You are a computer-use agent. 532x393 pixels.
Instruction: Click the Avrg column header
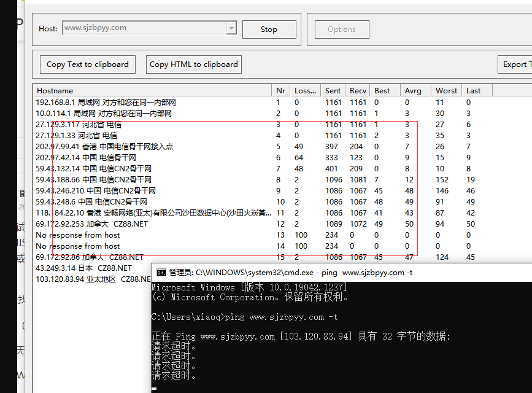[x=414, y=90]
